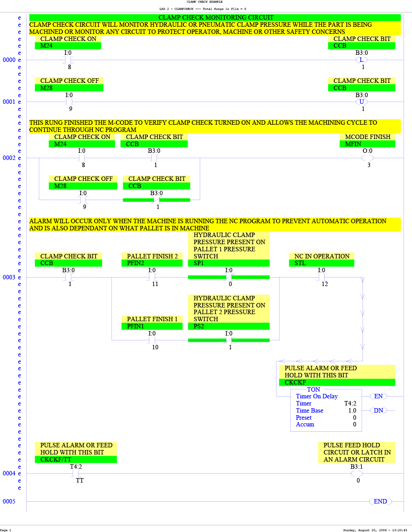Select the T4:2/TT contact on rung 0004
412x532 pixels.
pos(76,473)
